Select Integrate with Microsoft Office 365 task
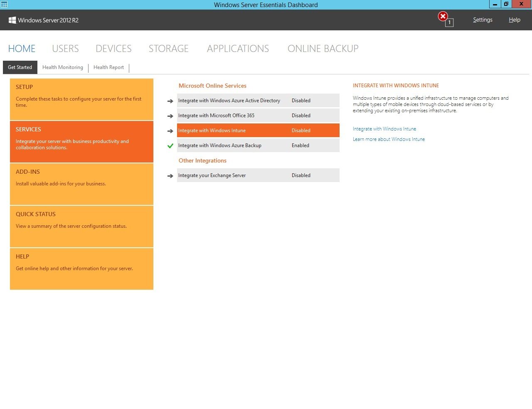Viewport: 532px width, 409px height. 258,116
